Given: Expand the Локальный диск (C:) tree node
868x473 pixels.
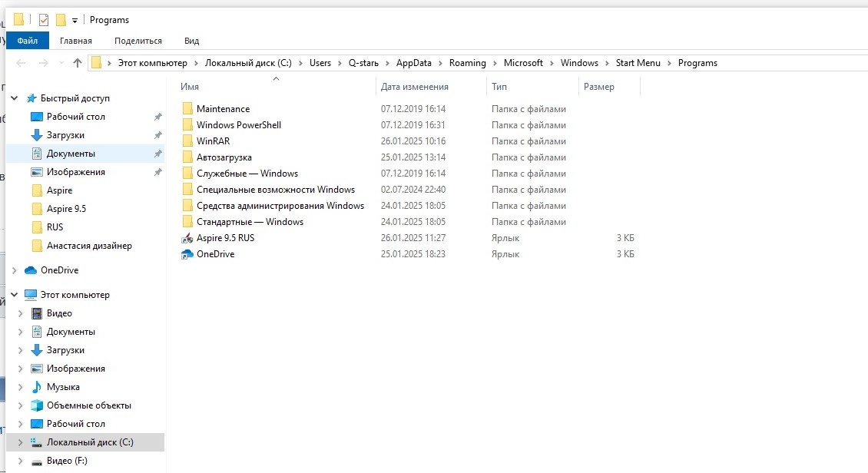Looking at the screenshot, I should 21,442.
